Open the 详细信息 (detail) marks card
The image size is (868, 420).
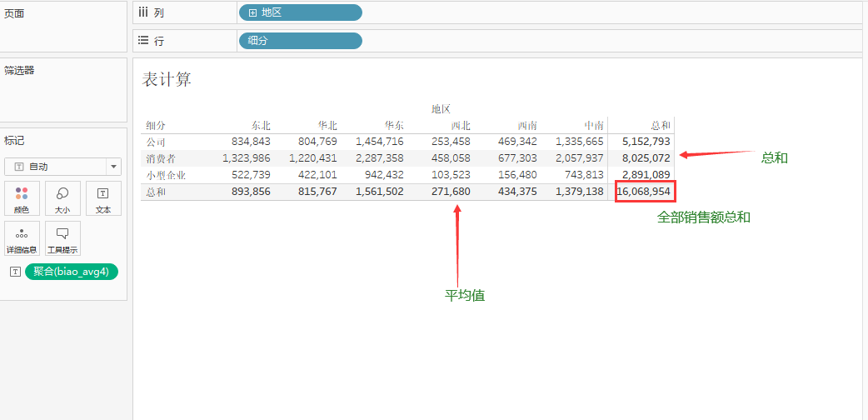click(22, 238)
